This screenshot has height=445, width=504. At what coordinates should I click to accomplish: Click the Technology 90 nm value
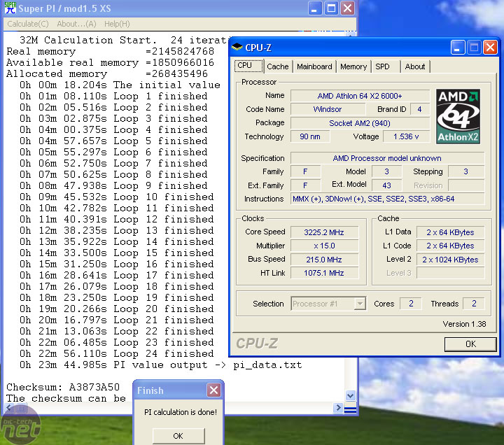(310, 136)
